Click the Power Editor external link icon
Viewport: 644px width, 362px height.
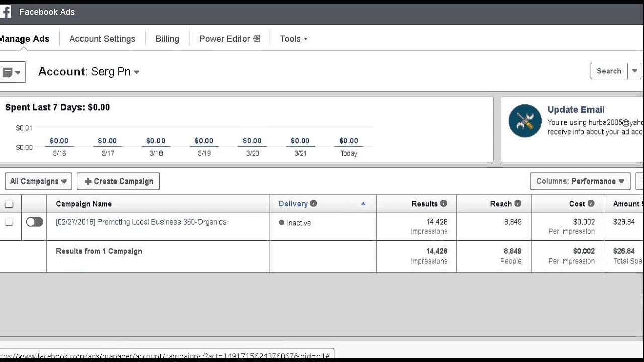pos(257,38)
